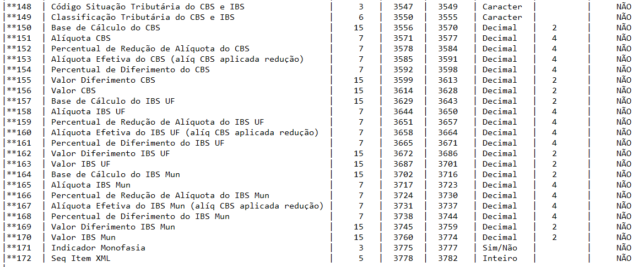Click 'Percentual de Diferimento do IBS UF'
Screen dimensions: 644x267
point(138,143)
